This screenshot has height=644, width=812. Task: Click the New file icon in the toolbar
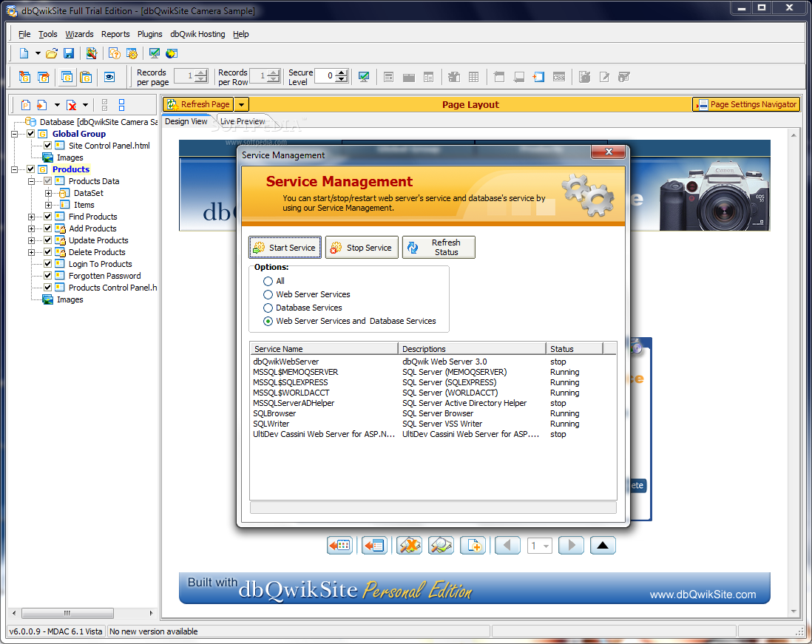click(x=24, y=53)
